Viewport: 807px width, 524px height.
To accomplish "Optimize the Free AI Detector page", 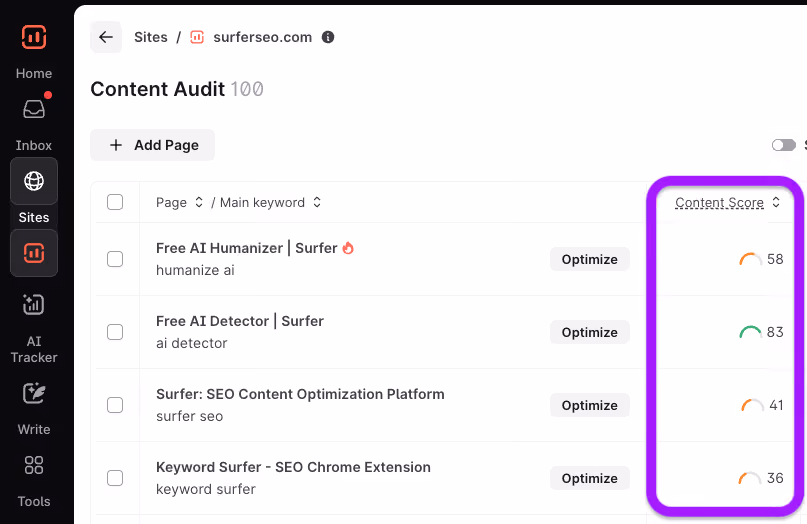I will (x=589, y=333).
